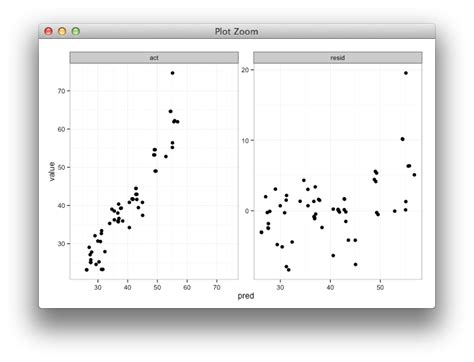The height and width of the screenshot is (362, 474).
Task: Select the highest data point in resid panel
Action: point(406,73)
